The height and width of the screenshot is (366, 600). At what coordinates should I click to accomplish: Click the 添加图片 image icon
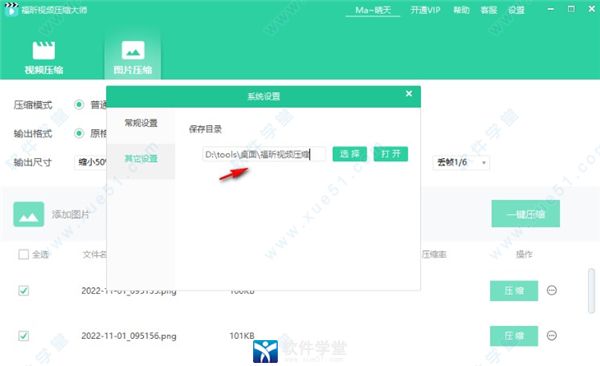29,214
